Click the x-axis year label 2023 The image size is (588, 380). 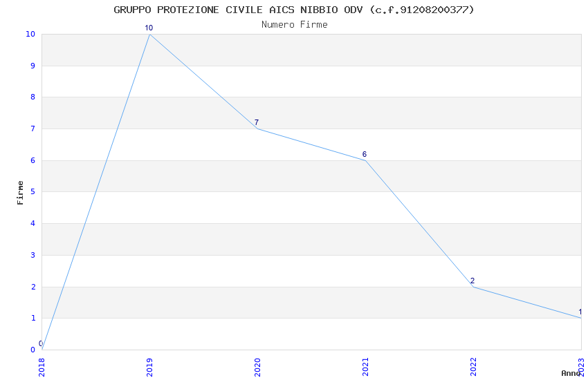pos(581,367)
